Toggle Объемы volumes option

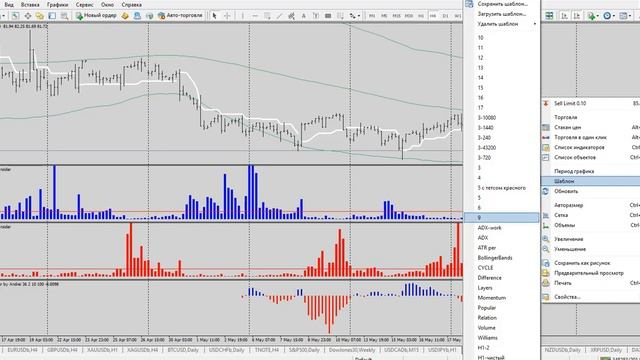point(565,225)
